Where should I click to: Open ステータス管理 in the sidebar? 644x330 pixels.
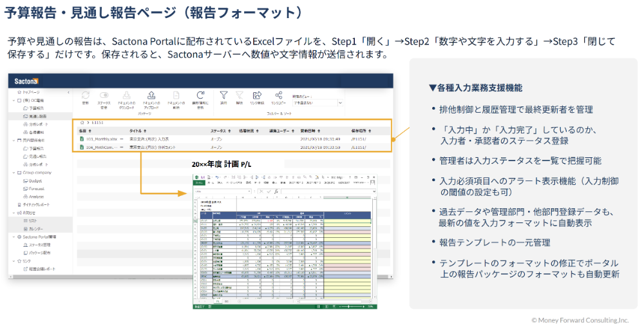pyautogui.click(x=39, y=245)
